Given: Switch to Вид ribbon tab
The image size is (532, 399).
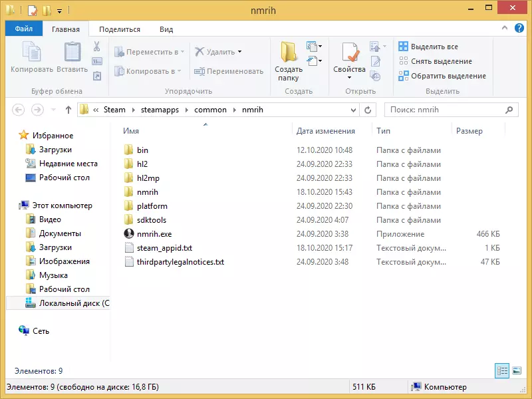Looking at the screenshot, I should pos(166,29).
